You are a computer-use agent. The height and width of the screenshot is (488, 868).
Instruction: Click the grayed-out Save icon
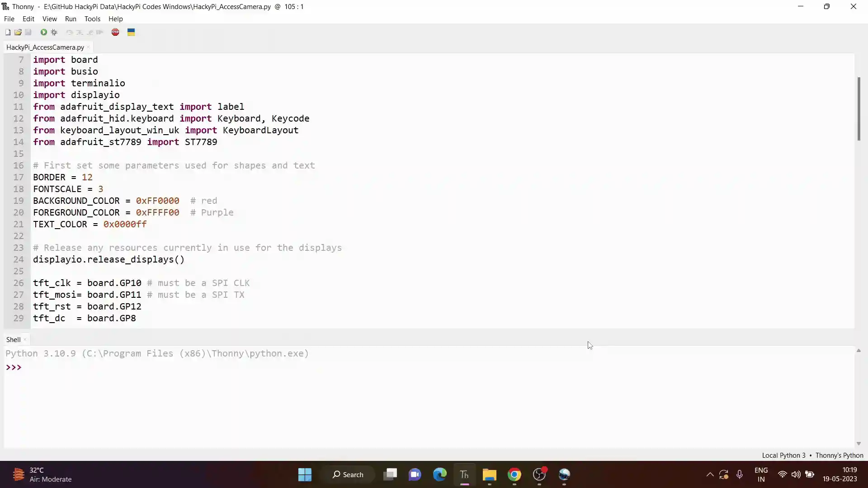tap(28, 32)
